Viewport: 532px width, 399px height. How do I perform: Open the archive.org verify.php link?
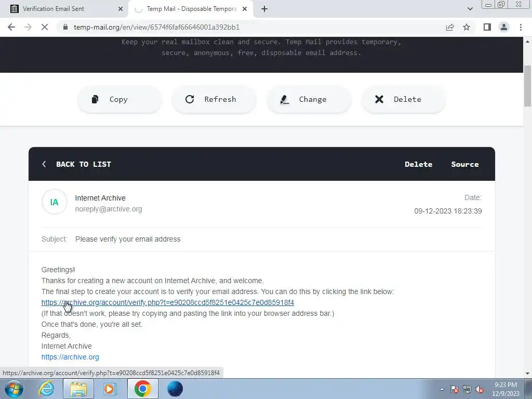pyautogui.click(x=168, y=303)
